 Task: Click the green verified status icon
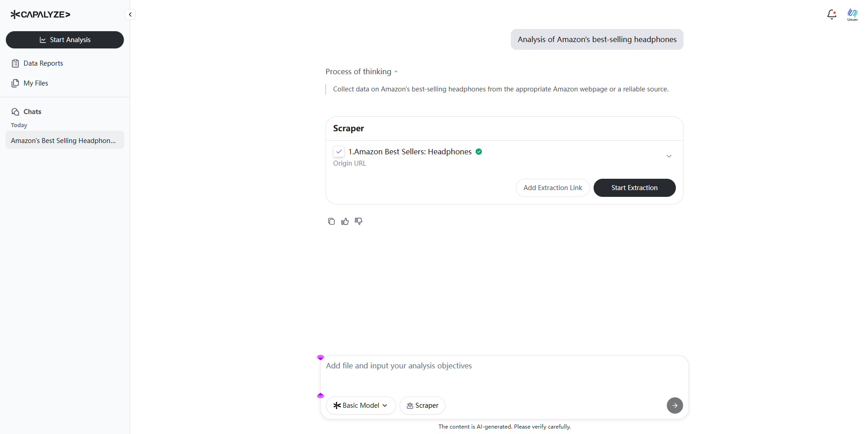coord(479,152)
